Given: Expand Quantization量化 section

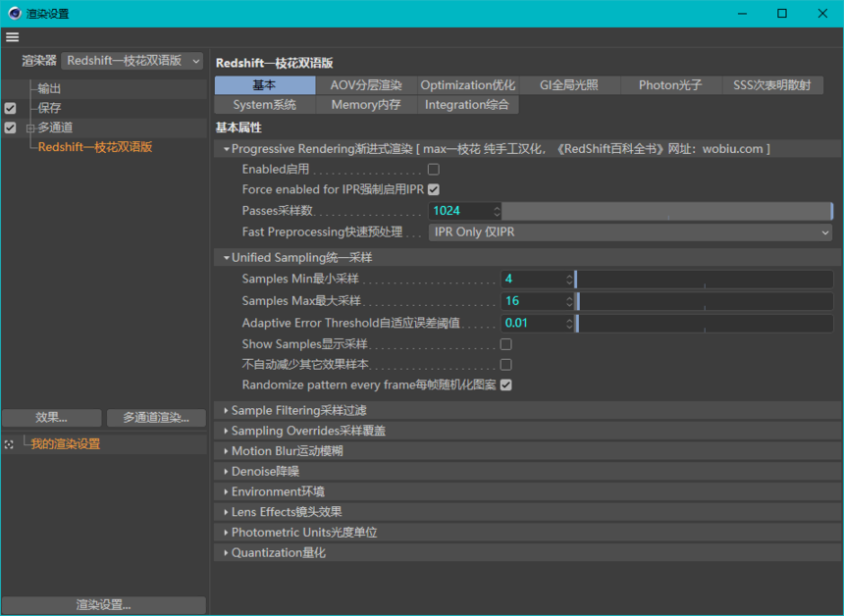Looking at the screenshot, I should click(x=226, y=553).
